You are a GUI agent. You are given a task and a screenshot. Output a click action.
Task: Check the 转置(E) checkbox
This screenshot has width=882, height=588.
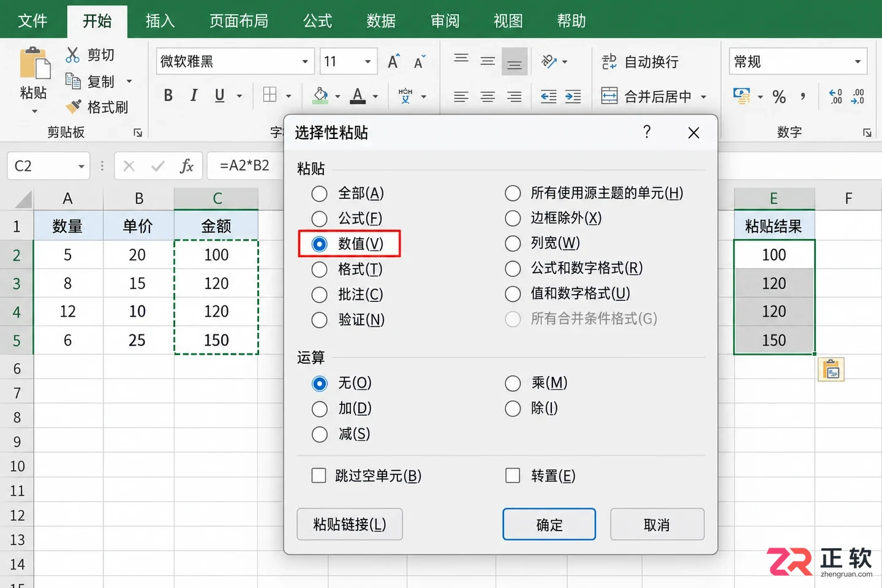pos(513,475)
